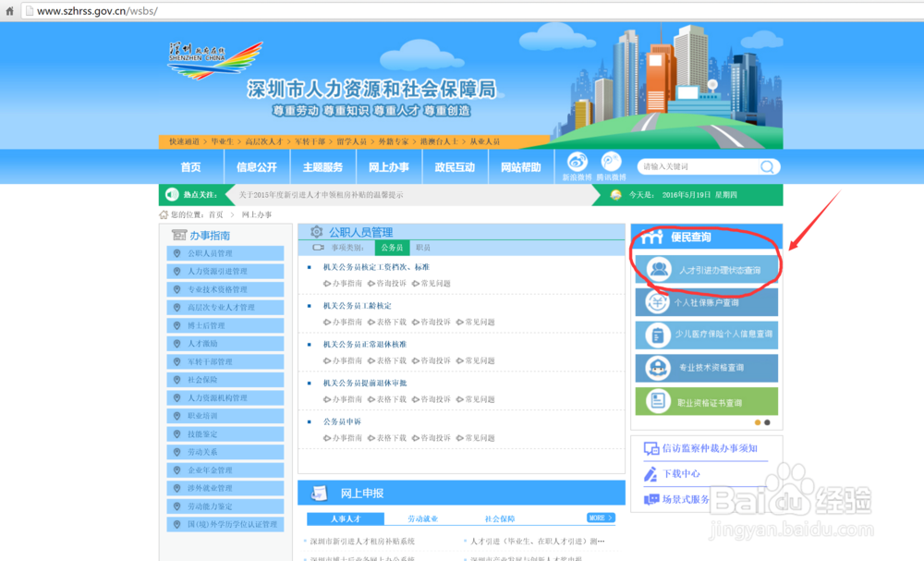Click the second carousel dot in 便民查询

click(x=766, y=421)
